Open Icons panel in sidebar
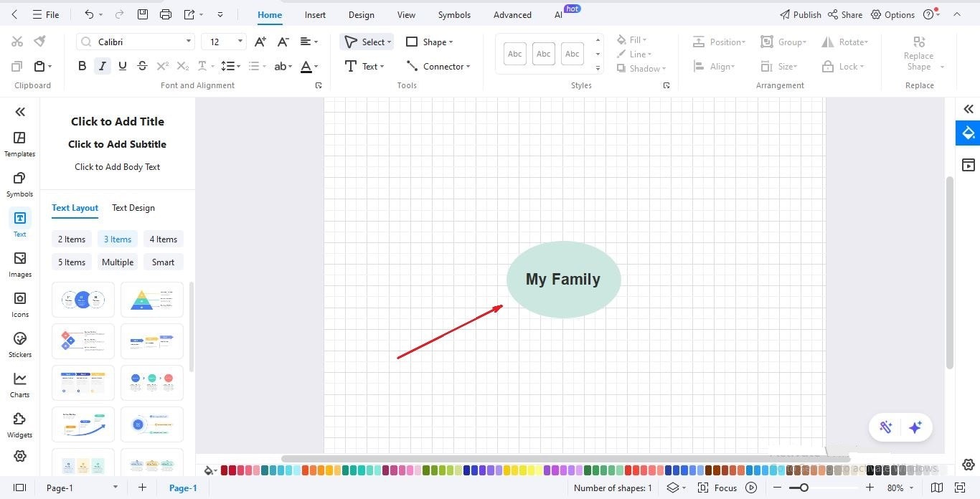The image size is (980, 499). coord(20,304)
